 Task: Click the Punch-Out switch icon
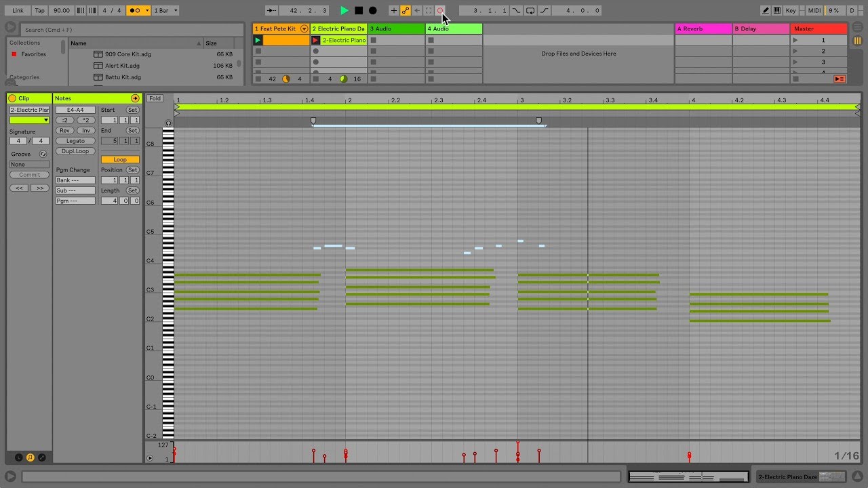(x=544, y=11)
